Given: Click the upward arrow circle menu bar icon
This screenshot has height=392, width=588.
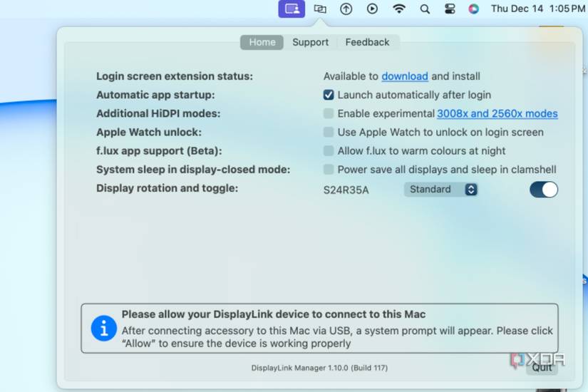Looking at the screenshot, I should tap(346, 9).
